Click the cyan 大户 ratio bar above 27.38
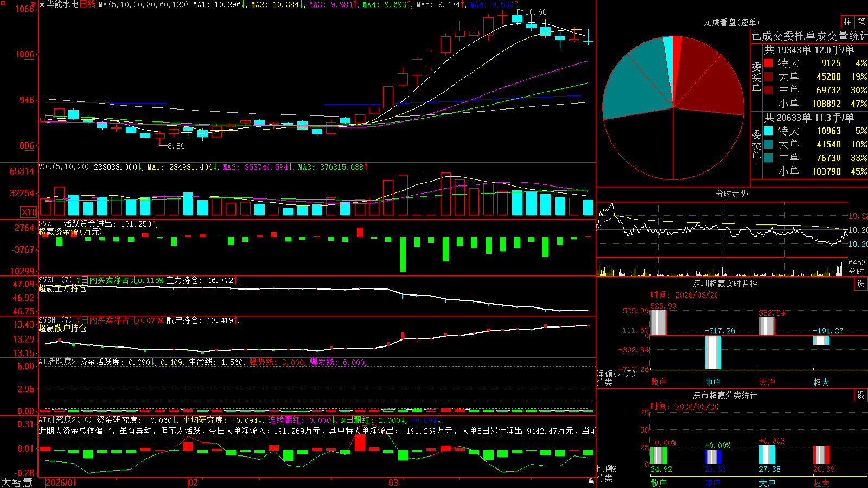This screenshot has width=868, height=488. 767,454
